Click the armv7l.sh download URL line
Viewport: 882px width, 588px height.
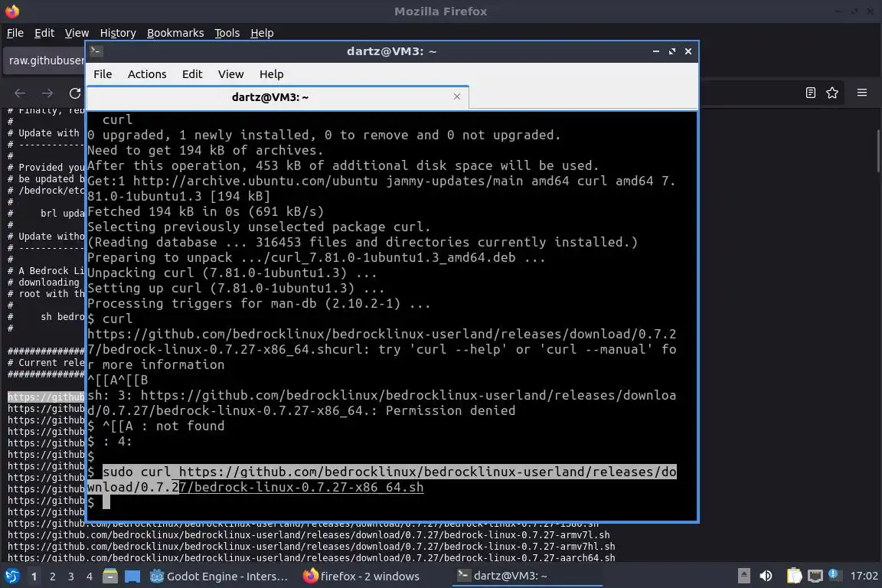tap(309, 535)
